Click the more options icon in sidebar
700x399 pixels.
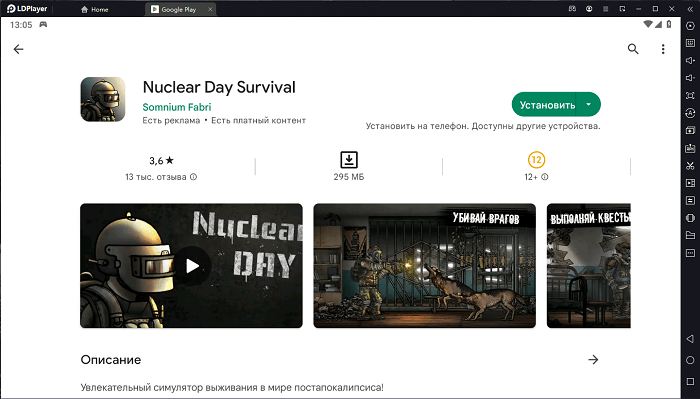click(x=690, y=253)
